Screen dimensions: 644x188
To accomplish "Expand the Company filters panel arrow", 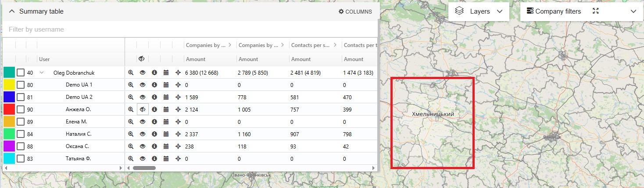I will coord(633,11).
